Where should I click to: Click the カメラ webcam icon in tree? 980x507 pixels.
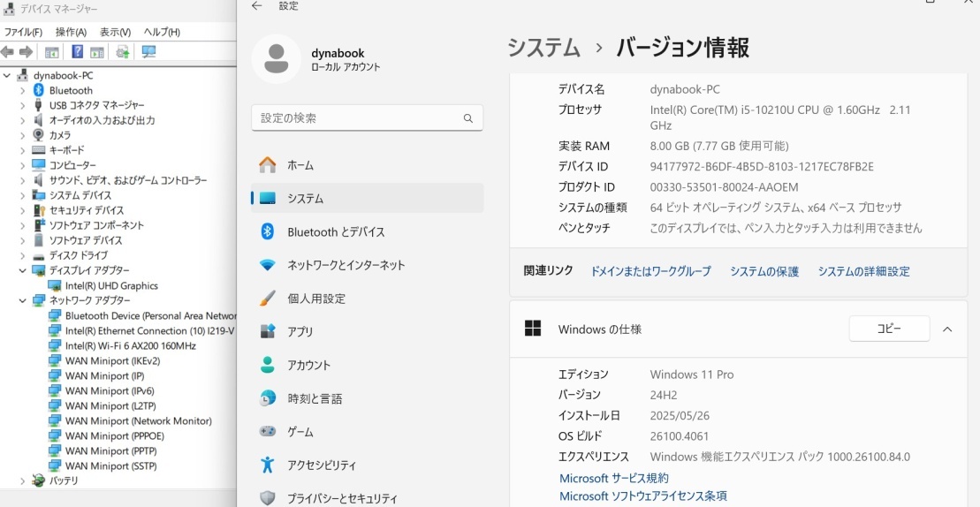tap(39, 135)
